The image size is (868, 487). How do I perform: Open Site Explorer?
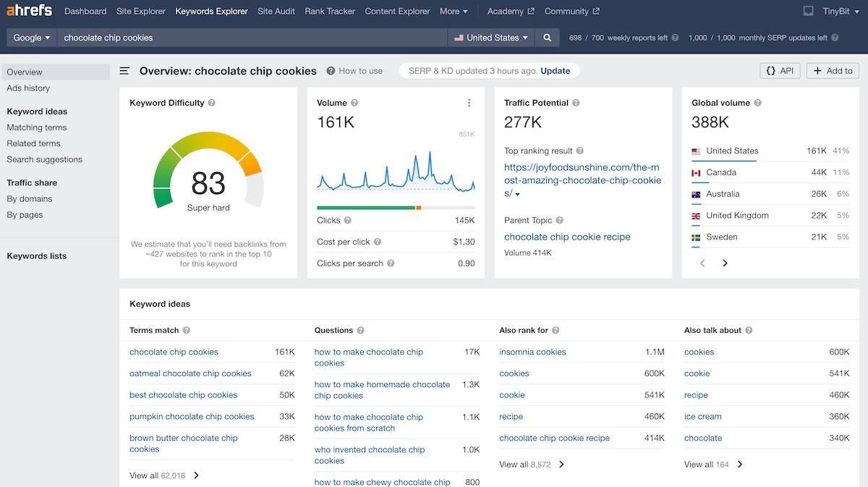pyautogui.click(x=141, y=11)
